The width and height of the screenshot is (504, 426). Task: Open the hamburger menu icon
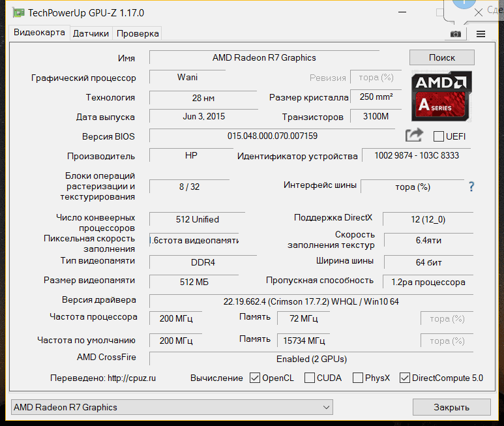click(481, 34)
